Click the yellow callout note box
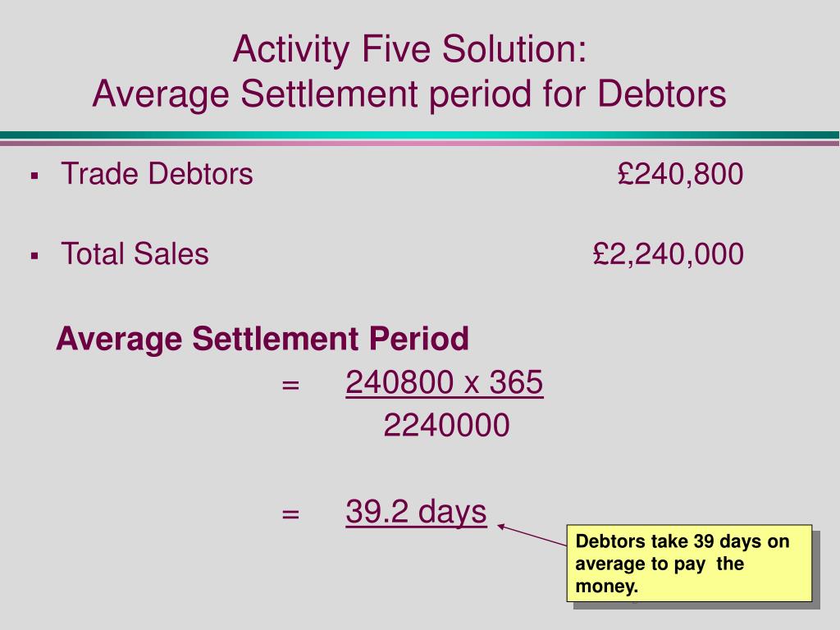840x630 pixels. coord(689,563)
